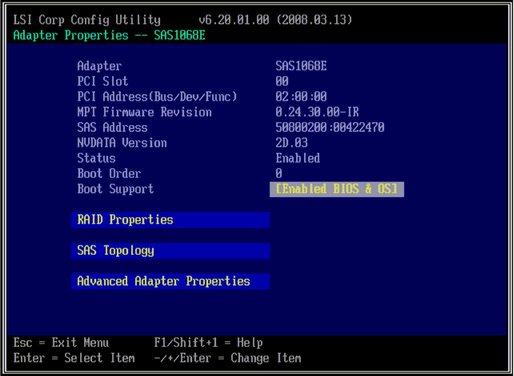
Task: Open Advanced Adapter Properties menu
Action: click(170, 281)
